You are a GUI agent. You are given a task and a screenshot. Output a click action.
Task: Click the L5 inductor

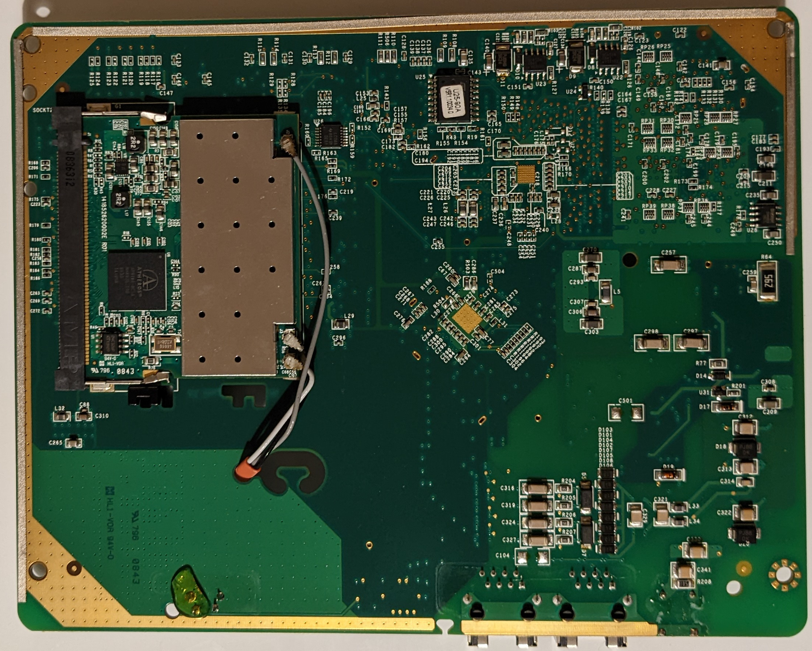click(x=605, y=292)
